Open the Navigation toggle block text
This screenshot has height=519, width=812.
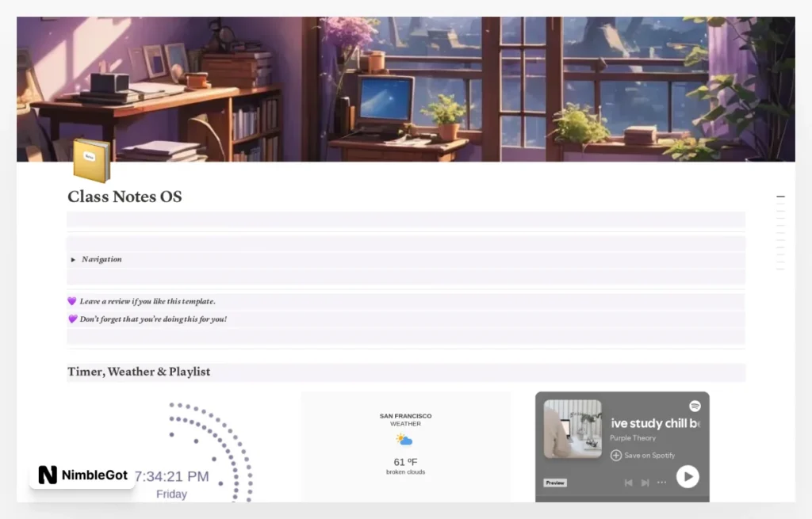coord(101,260)
